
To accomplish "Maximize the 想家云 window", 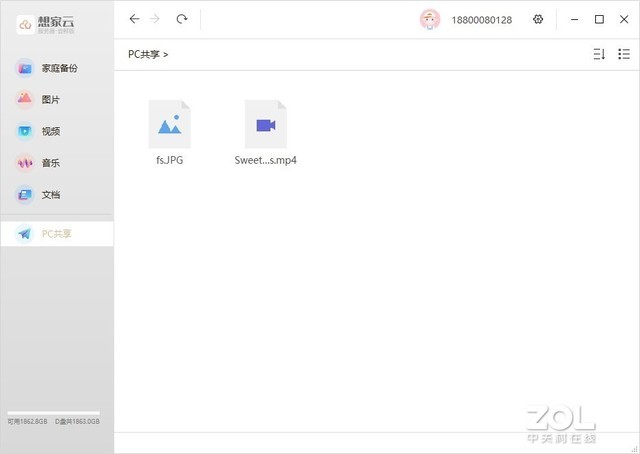I will (x=599, y=19).
